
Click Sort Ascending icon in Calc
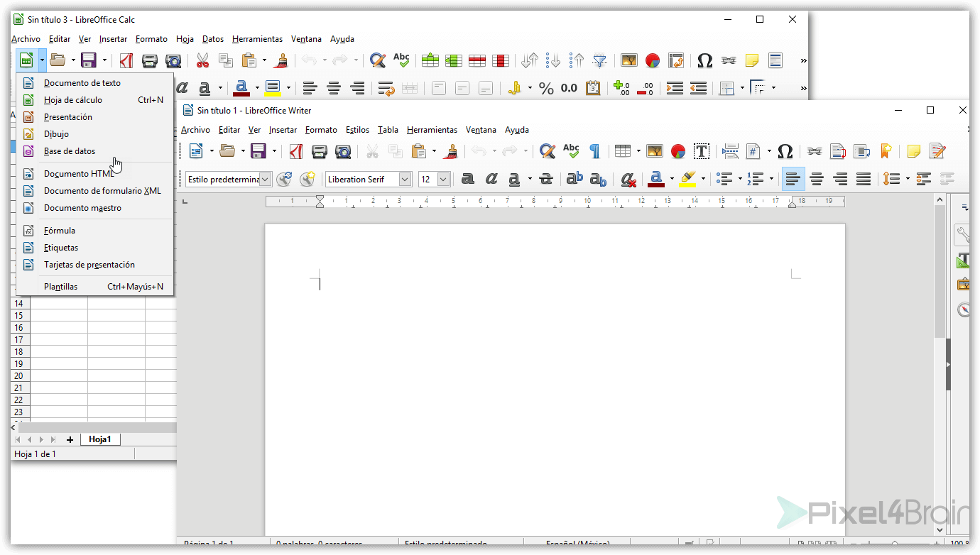[x=553, y=61]
